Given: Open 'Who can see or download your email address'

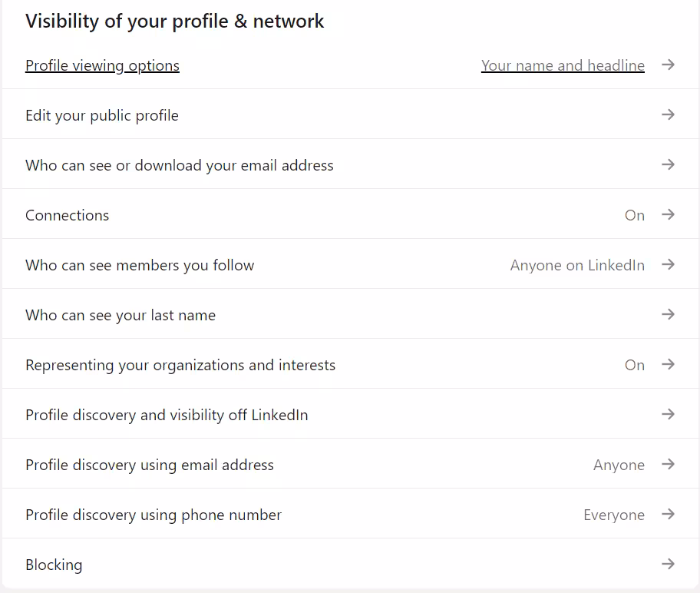Looking at the screenshot, I should [x=179, y=166].
